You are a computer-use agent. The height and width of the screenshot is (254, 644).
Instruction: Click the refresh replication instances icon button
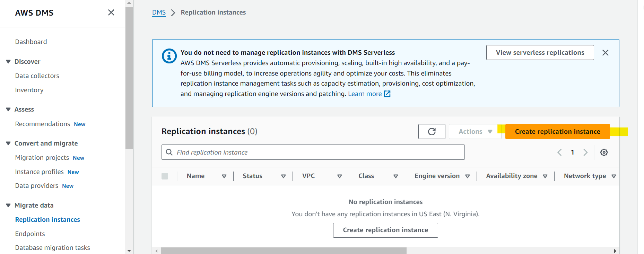click(432, 131)
